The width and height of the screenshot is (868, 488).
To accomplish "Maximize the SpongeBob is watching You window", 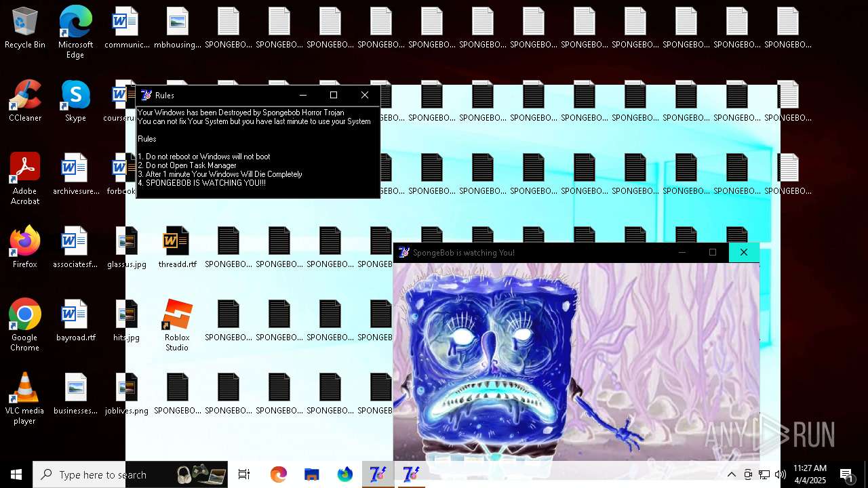I will [713, 252].
